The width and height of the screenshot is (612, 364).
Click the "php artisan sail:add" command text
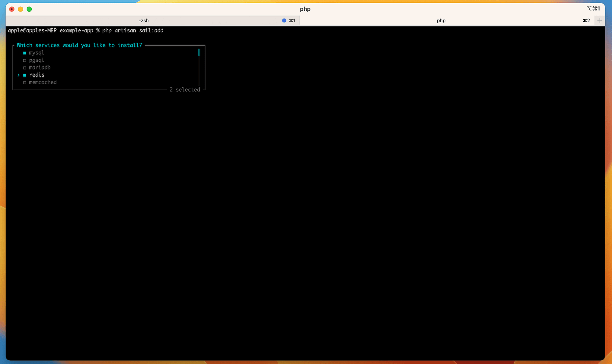coord(133,30)
